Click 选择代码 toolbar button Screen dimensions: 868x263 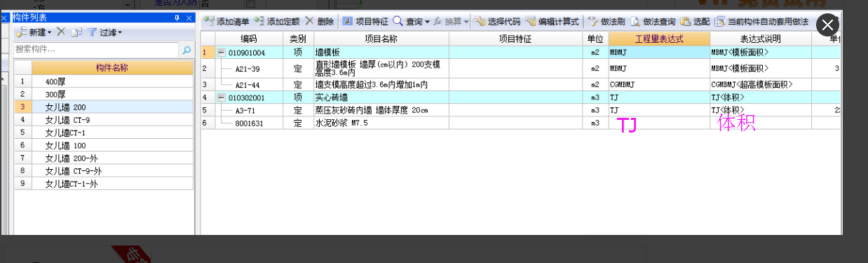(497, 22)
